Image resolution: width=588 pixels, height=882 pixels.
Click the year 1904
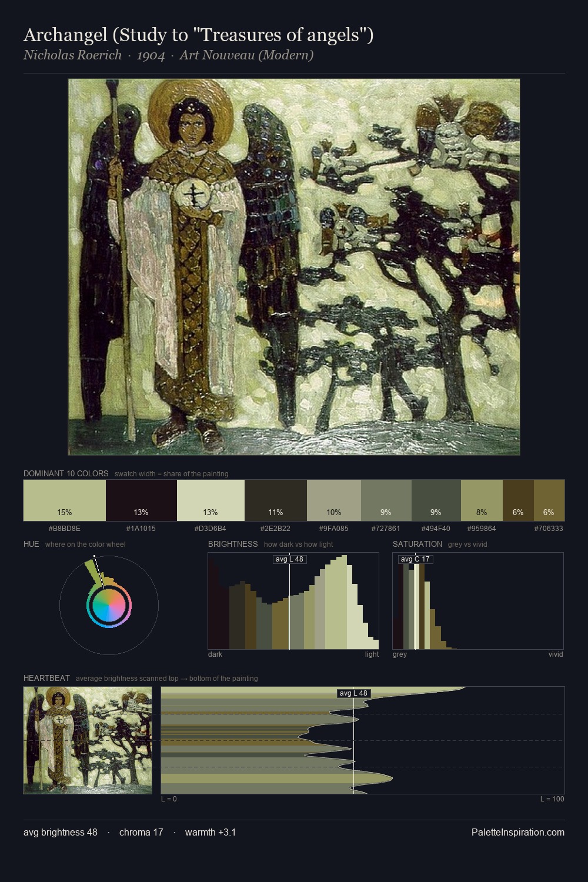[x=151, y=55]
